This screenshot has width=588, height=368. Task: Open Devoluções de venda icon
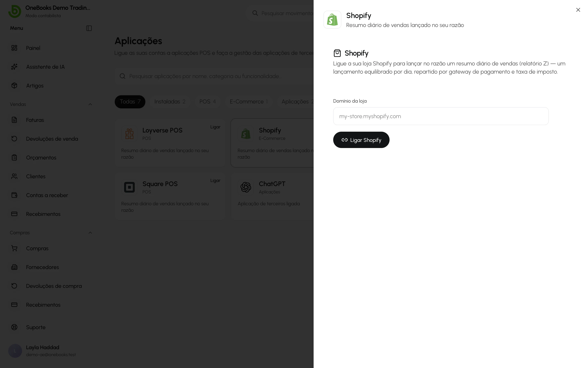14,139
